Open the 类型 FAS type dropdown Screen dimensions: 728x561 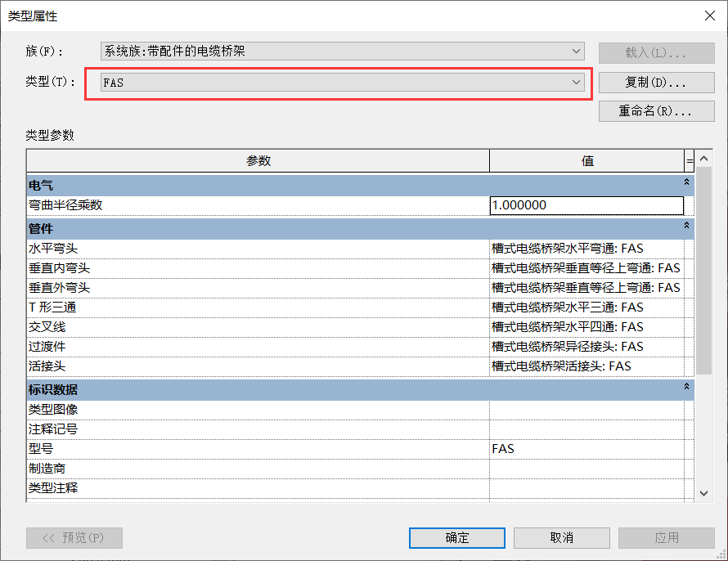point(339,83)
